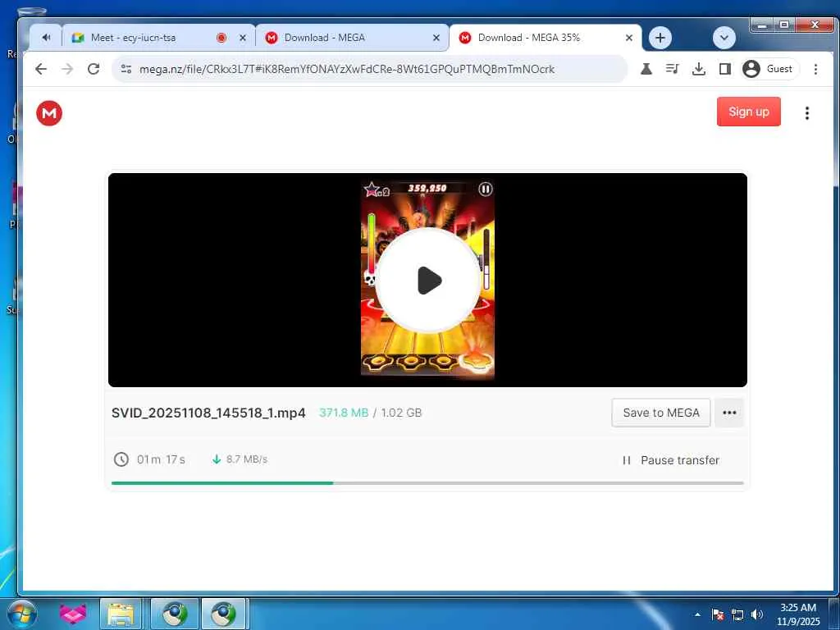The image size is (840, 630).
Task: Click network tray icon
Action: tap(737, 614)
